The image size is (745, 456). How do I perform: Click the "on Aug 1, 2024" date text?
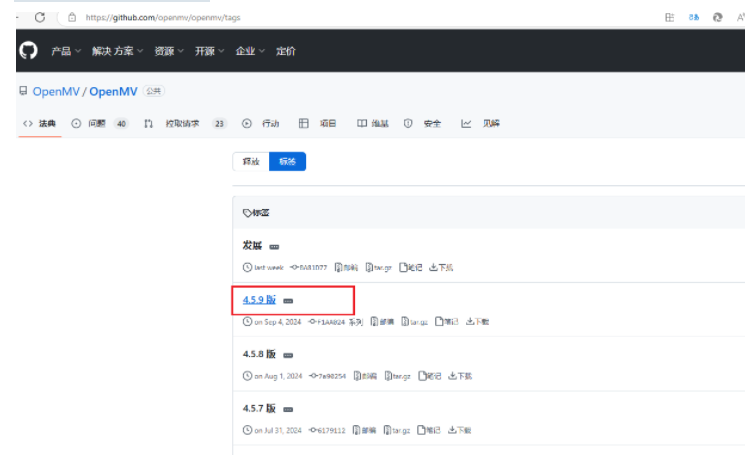click(x=278, y=376)
